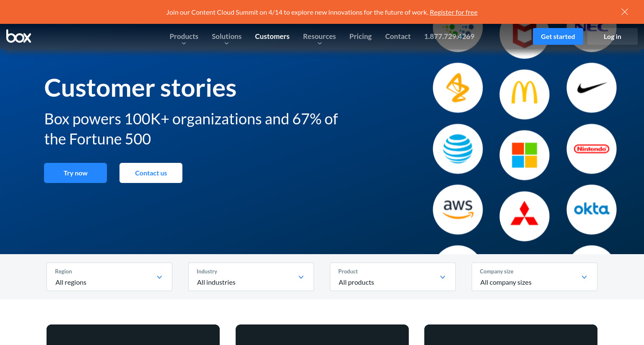Screen dimensions: 644x345
Task: Click the Mitsubishi logo circle
Action: [525, 216]
